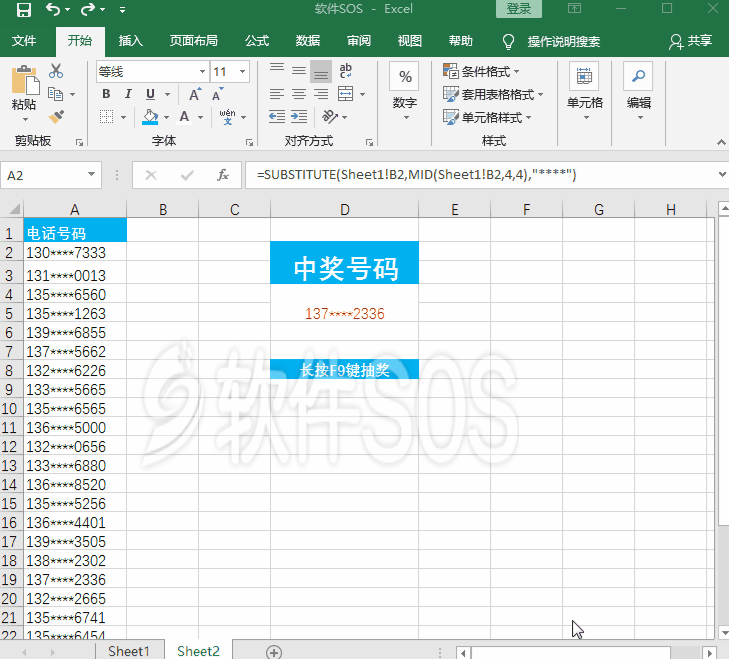Open the Sheet1 worksheet tab
Viewport: 729px width, 659px height.
click(x=129, y=651)
